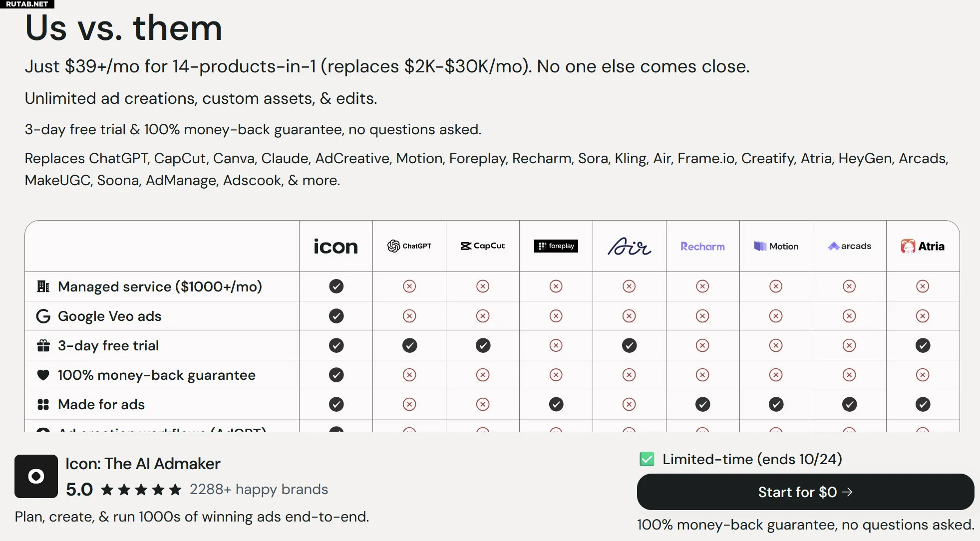
Task: Click the ChatGPT logo in table header
Action: pos(409,246)
